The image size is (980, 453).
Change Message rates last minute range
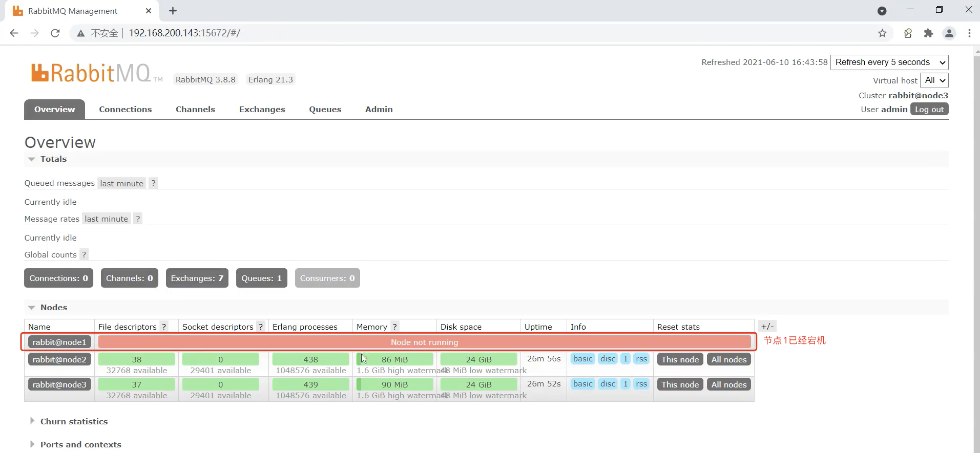pyautogui.click(x=107, y=219)
